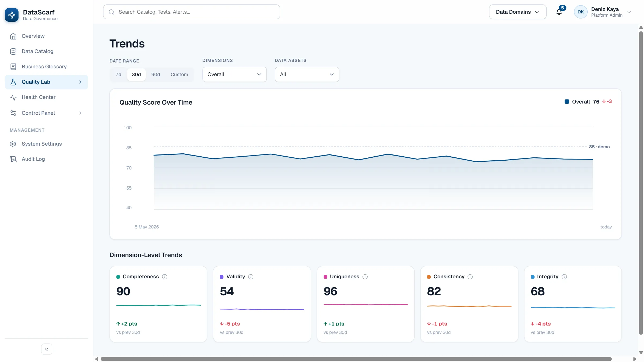The height and width of the screenshot is (362, 644).
Task: Open the Dimensions Overall dropdown
Action: coord(235,75)
